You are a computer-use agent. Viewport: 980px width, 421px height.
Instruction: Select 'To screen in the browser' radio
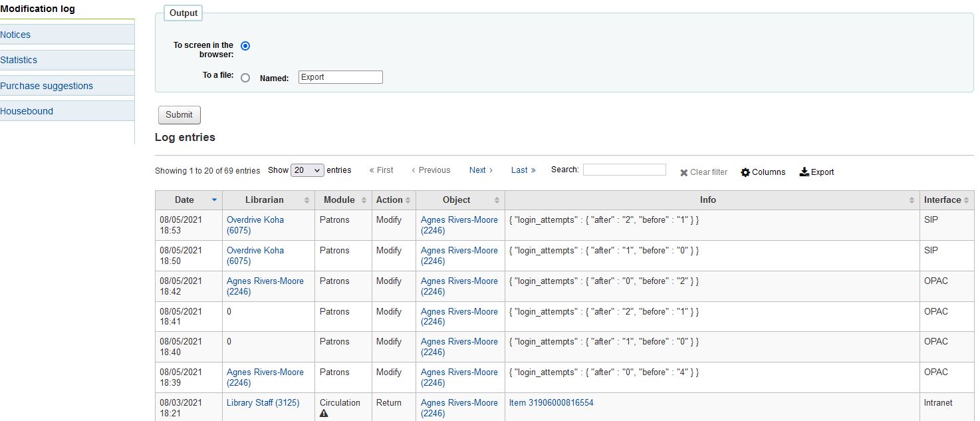245,46
